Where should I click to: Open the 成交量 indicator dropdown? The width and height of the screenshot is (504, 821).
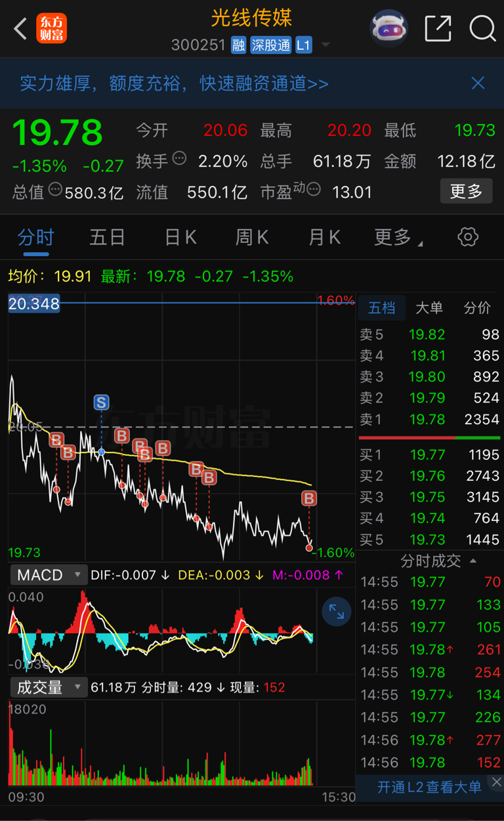pyautogui.click(x=49, y=687)
